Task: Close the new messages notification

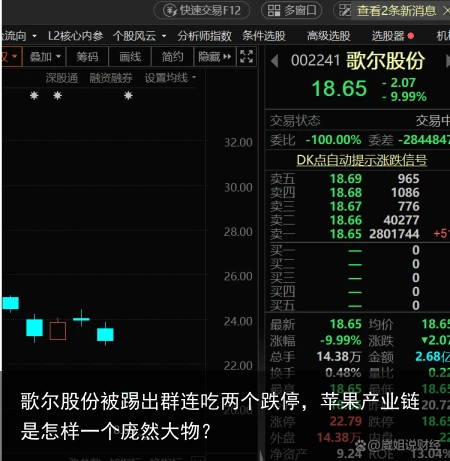Action: click(446, 11)
